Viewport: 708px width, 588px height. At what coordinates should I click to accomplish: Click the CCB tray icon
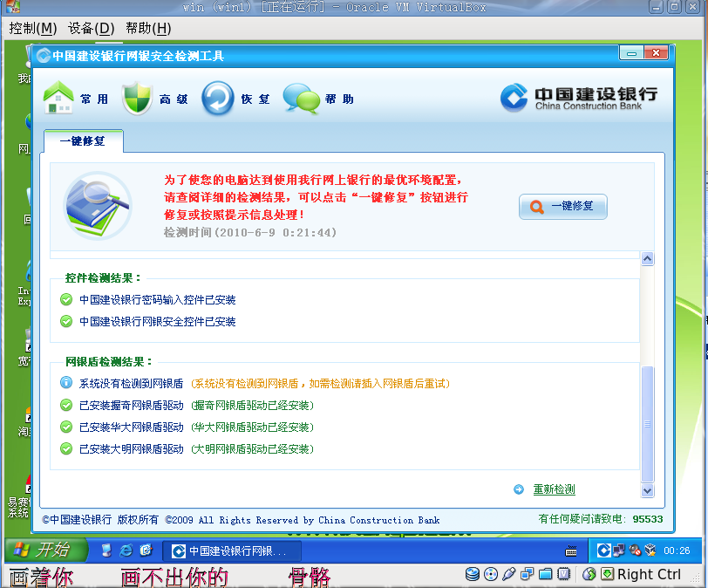click(x=603, y=550)
